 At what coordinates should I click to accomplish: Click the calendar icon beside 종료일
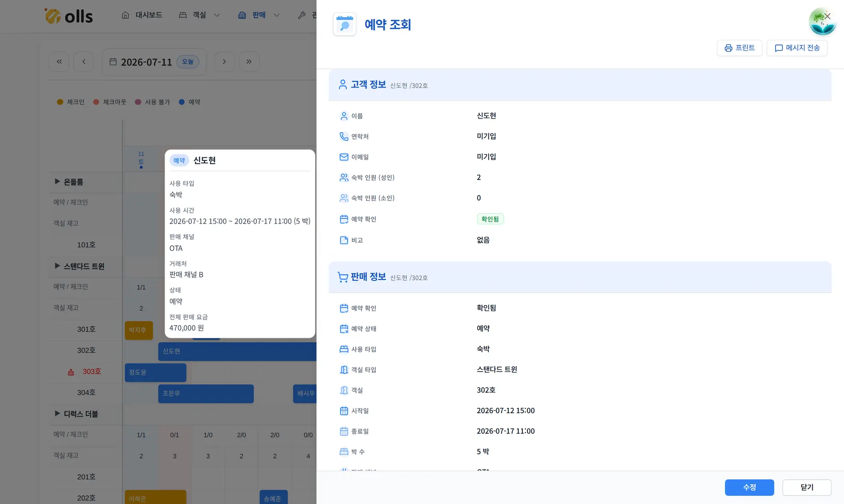click(344, 432)
